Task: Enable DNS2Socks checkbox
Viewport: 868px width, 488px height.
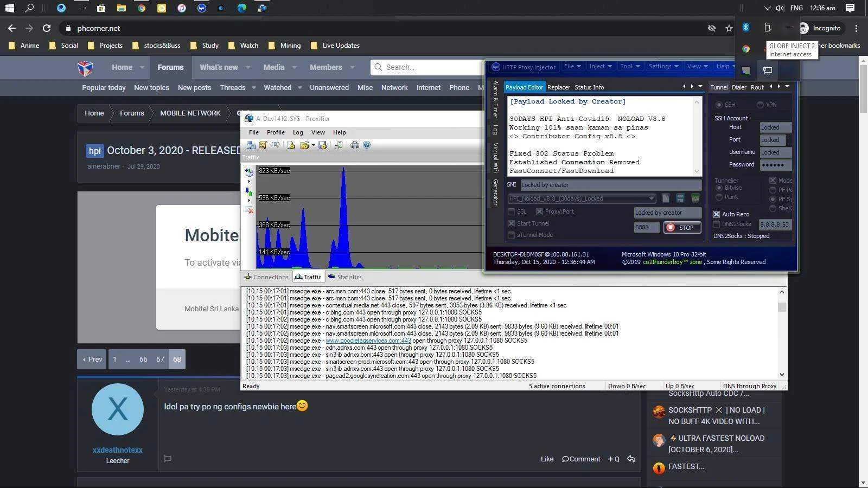Action: [717, 224]
